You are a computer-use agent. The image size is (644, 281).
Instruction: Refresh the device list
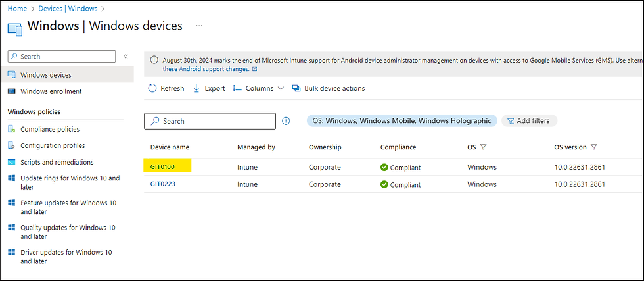(166, 88)
